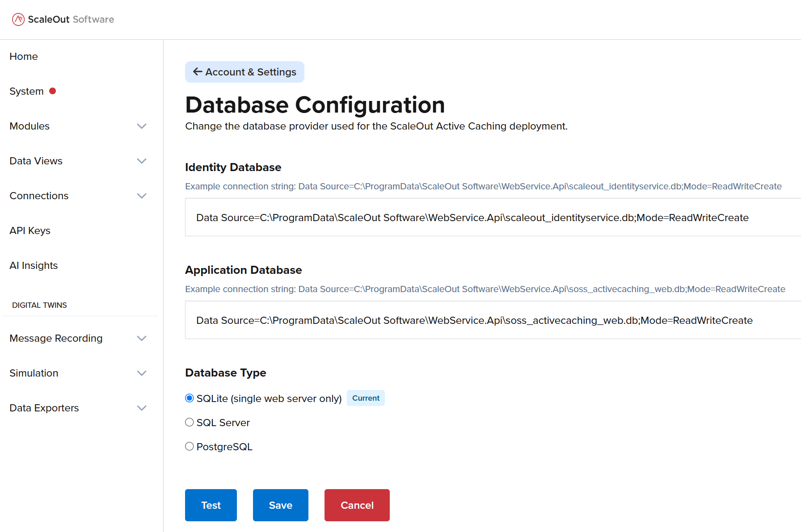
Task: Click the ScaleOut Software brand text
Action: [71, 19]
